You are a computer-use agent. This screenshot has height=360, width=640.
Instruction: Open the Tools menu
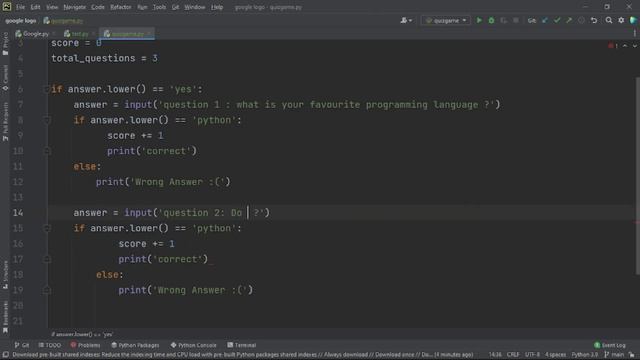(x=159, y=7)
